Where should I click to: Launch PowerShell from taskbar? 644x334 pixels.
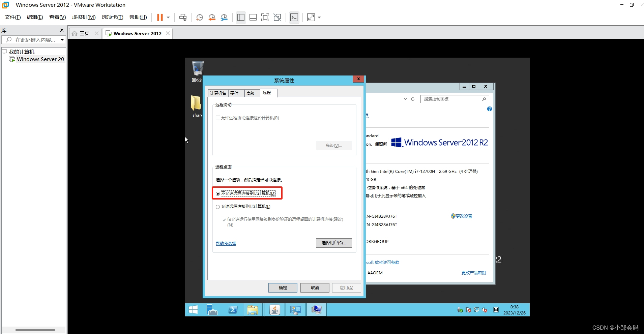pyautogui.click(x=233, y=310)
